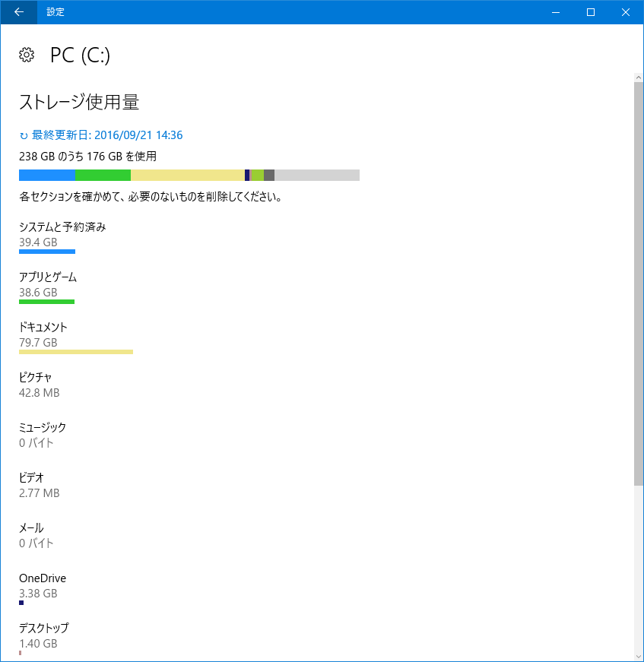Screen dimensions: 644x662
Task: Select the ミュージック storage entry
Action: (43, 427)
